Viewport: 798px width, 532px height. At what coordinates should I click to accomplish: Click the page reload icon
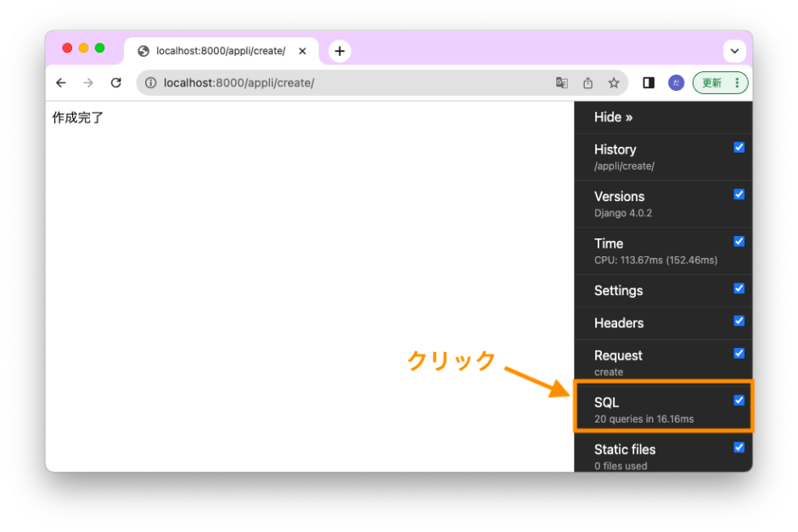click(116, 82)
